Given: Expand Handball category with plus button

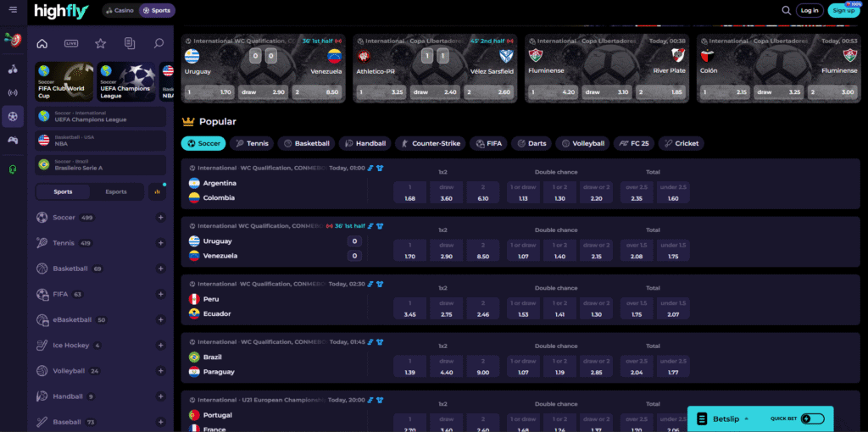Looking at the screenshot, I should point(161,396).
